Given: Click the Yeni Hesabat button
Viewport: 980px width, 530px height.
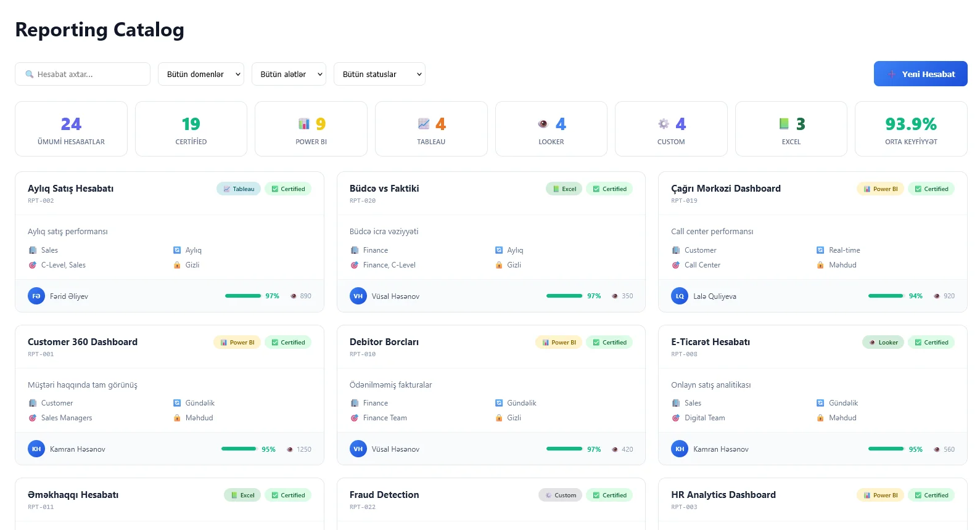Looking at the screenshot, I should [x=920, y=74].
